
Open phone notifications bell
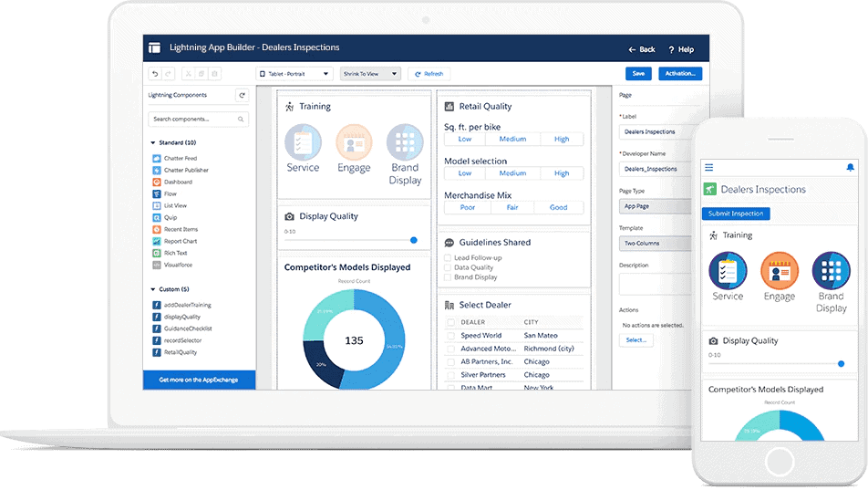point(850,167)
